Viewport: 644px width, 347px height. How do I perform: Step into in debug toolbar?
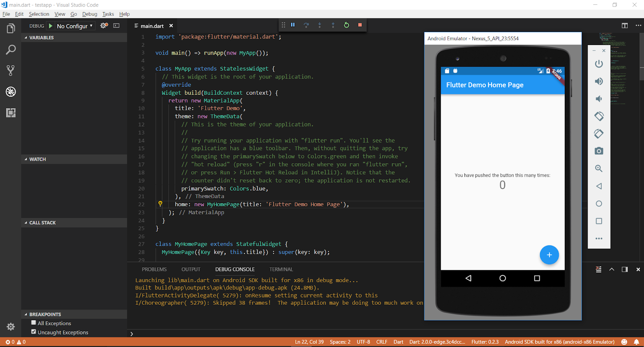click(320, 25)
